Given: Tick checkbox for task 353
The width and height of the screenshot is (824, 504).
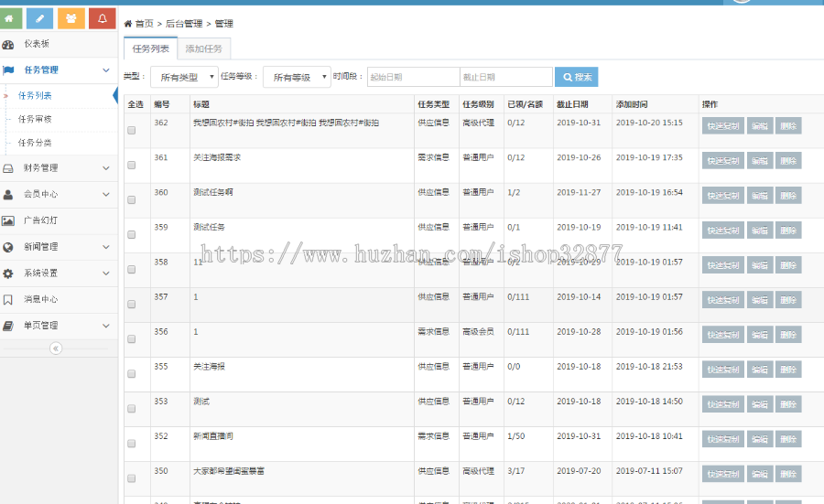Looking at the screenshot, I should [x=131, y=409].
